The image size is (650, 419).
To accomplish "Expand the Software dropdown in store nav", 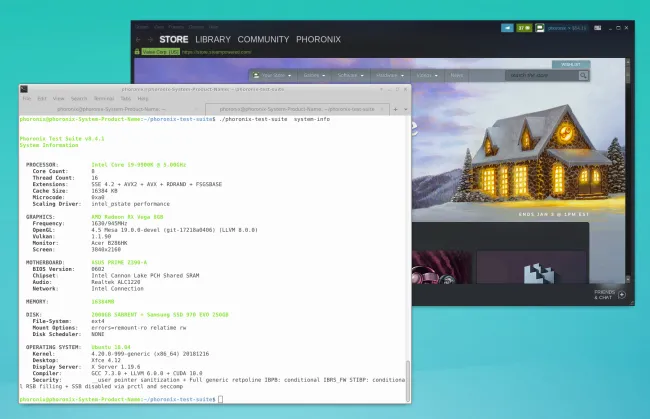I will [x=350, y=75].
